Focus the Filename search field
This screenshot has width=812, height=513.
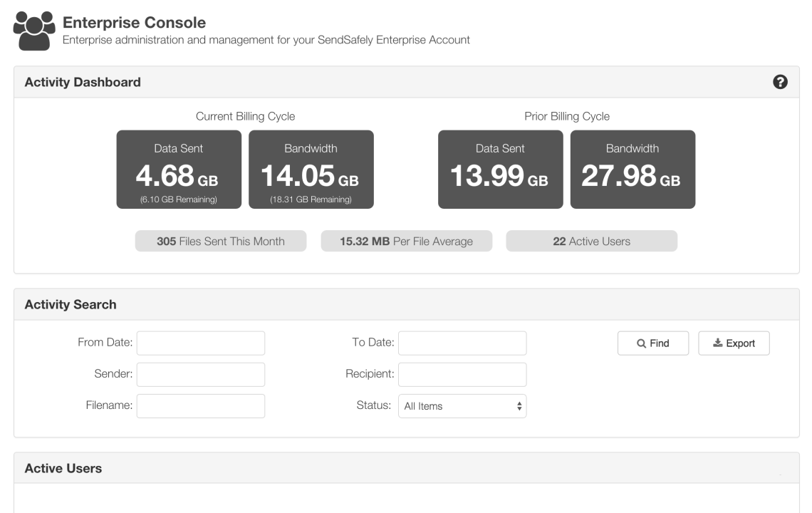[200, 405]
